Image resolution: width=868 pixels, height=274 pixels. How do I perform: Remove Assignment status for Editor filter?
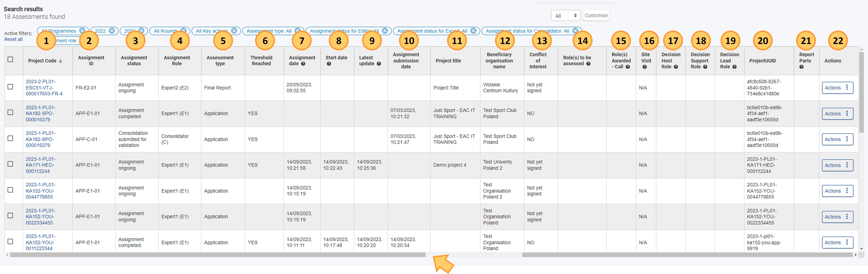click(385, 31)
